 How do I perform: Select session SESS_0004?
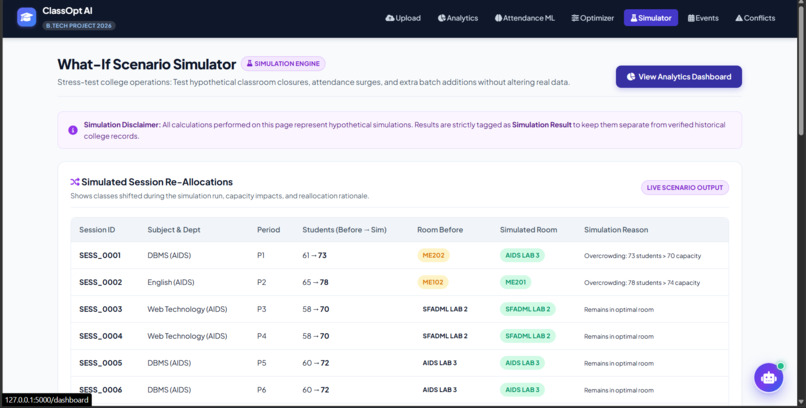[101, 336]
